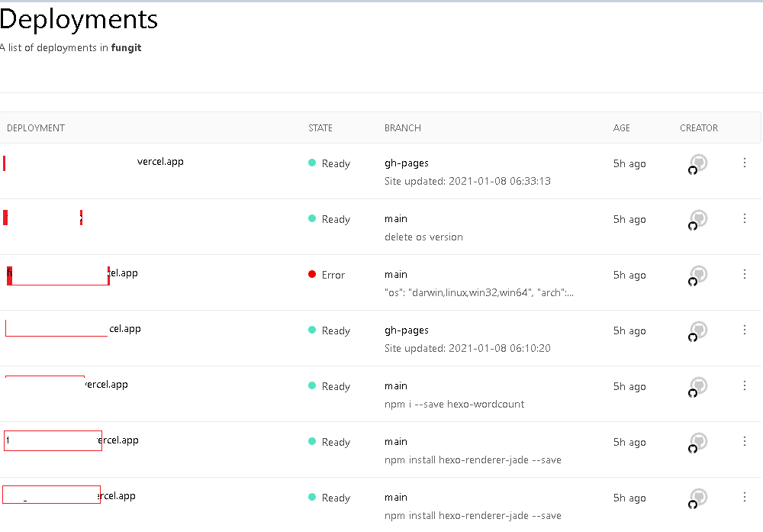The height and width of the screenshot is (532, 763).
Task: Click creator avatar on "delete os version" deployment
Action: (697, 219)
